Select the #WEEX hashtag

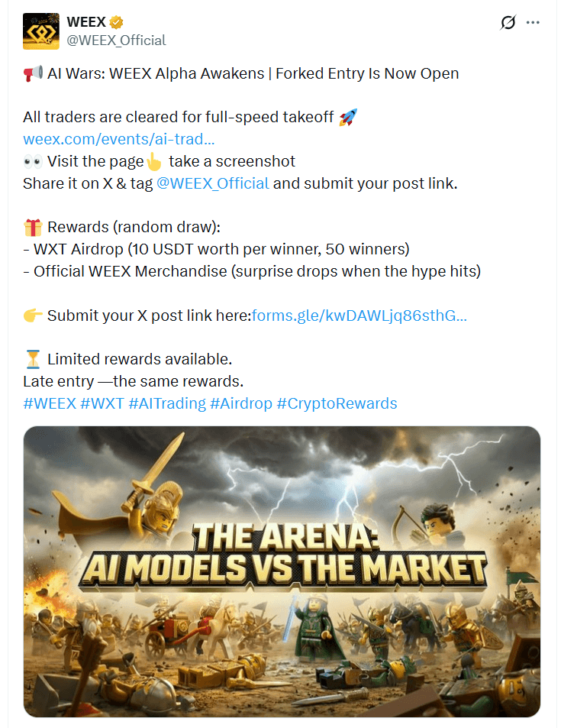pyautogui.click(x=49, y=403)
